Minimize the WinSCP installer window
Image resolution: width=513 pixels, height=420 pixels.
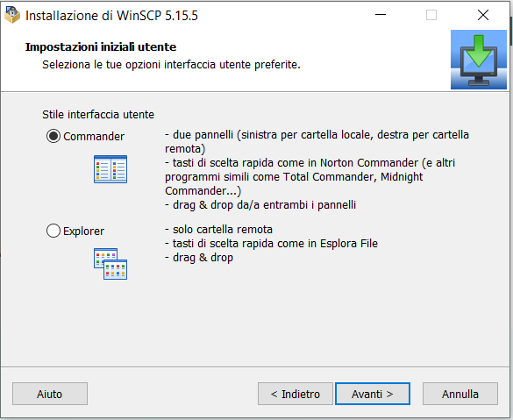click(381, 15)
